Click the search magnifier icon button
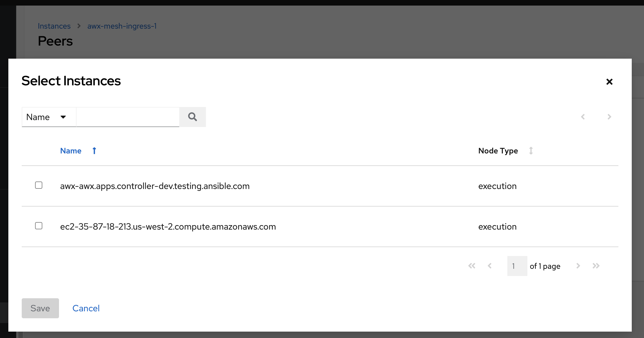 pyautogui.click(x=192, y=117)
